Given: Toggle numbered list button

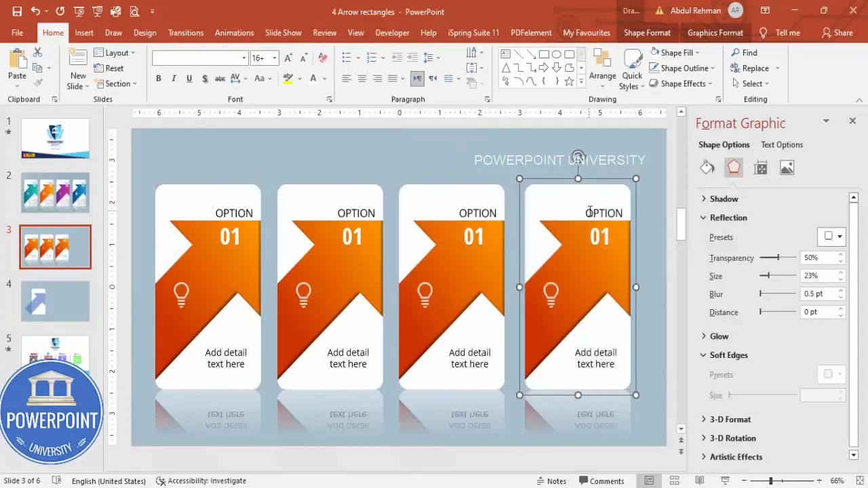Looking at the screenshot, I should 371,58.
